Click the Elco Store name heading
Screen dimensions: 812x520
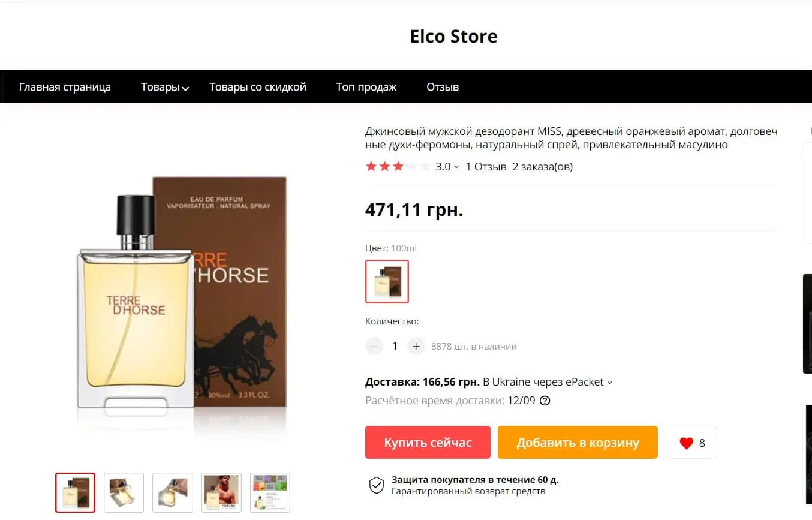(453, 37)
